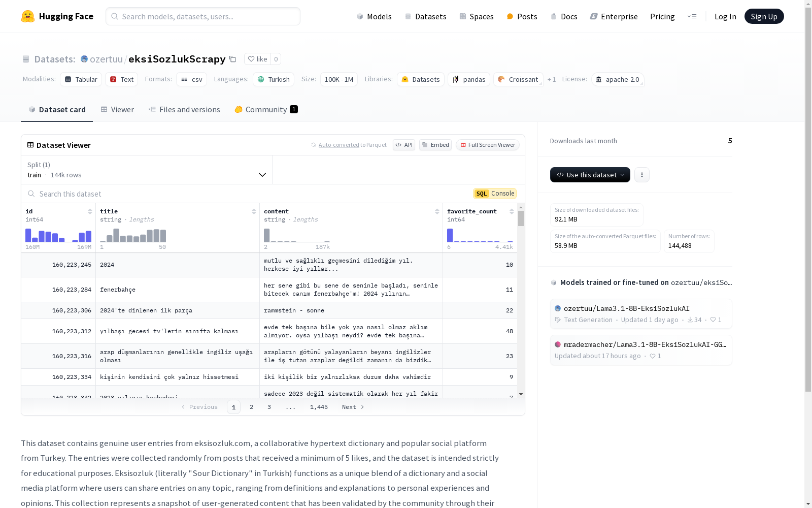Select the Tabular modality tag
The image size is (812, 508).
81,79
